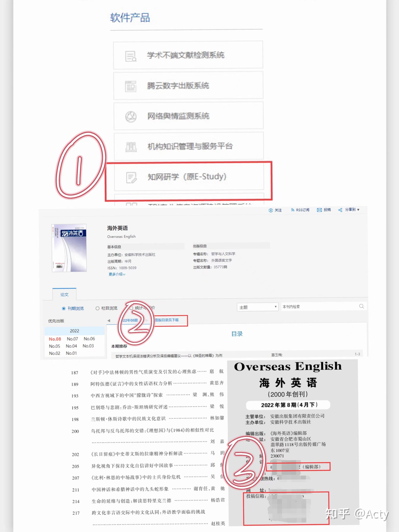This screenshot has height=532, width=399.
Task: Select issue No.07
Action: tap(72, 339)
